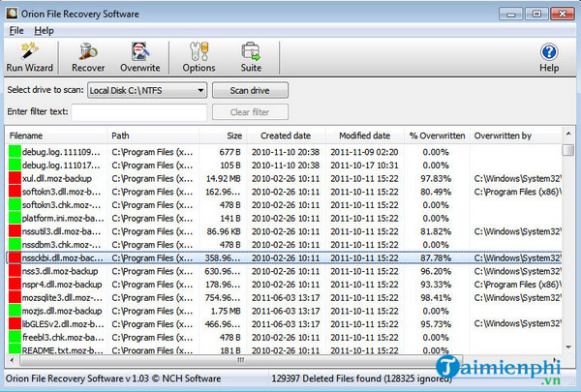Click the vertical scrollbar thumb

tap(568, 150)
